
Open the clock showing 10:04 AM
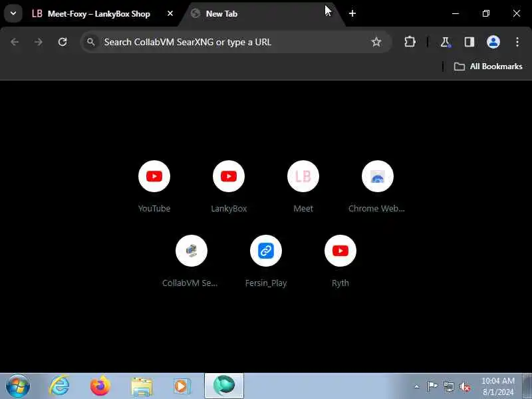[498, 386]
